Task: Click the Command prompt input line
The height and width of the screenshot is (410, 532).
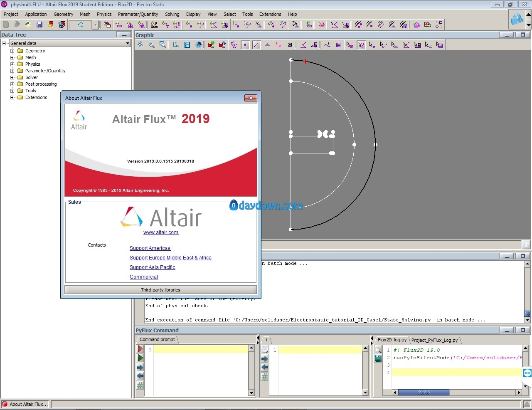Action: point(201,350)
